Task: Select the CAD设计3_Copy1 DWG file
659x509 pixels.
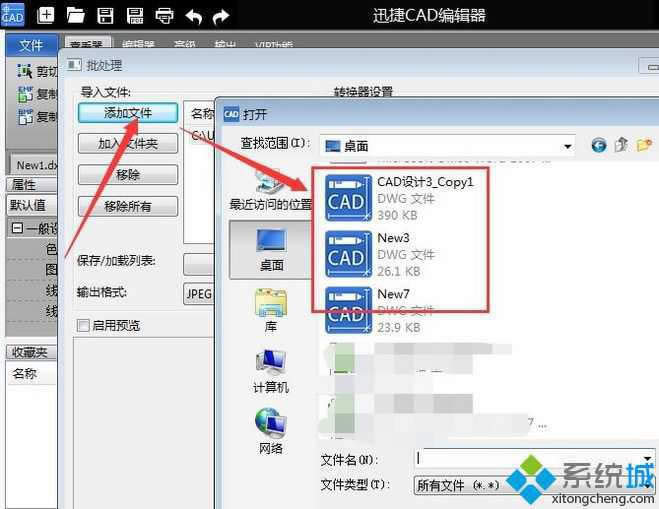Action: [x=400, y=198]
